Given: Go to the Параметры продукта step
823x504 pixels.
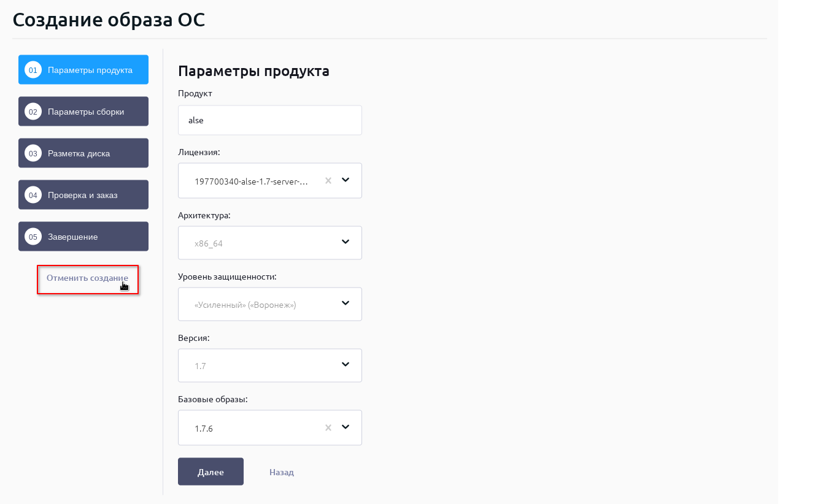Looking at the screenshot, I should point(90,70).
